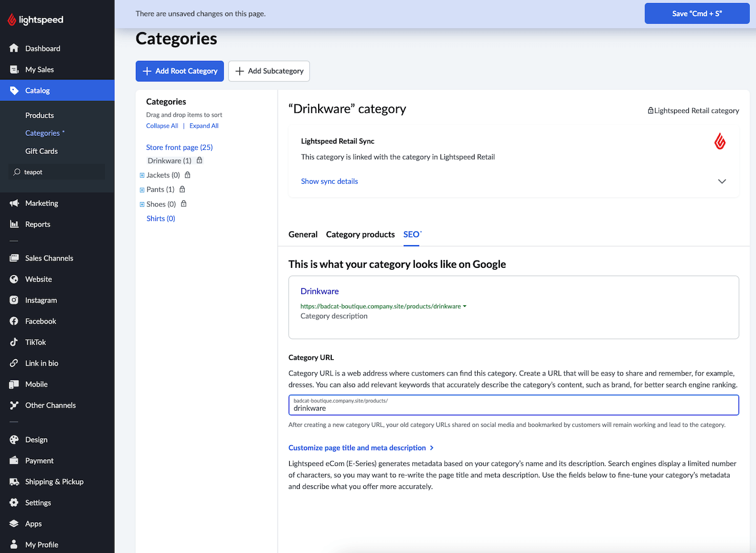Click the Facebook icon
The height and width of the screenshot is (553, 756).
click(14, 321)
